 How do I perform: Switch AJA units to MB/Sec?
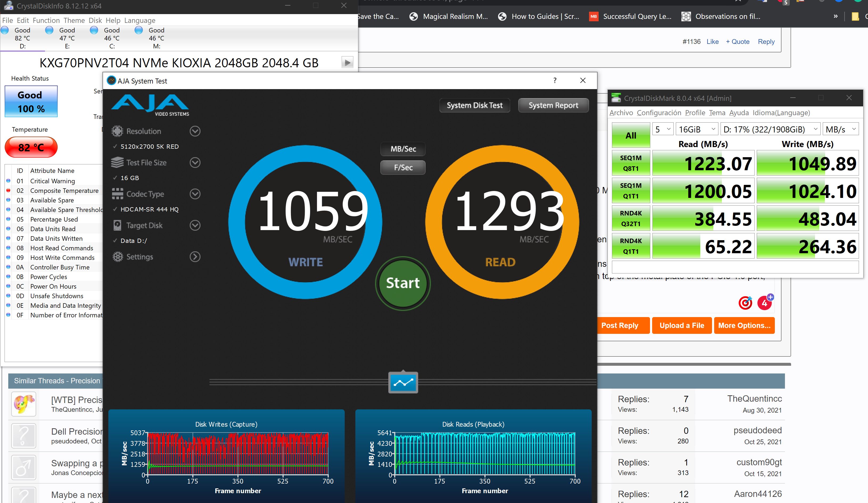pos(403,149)
